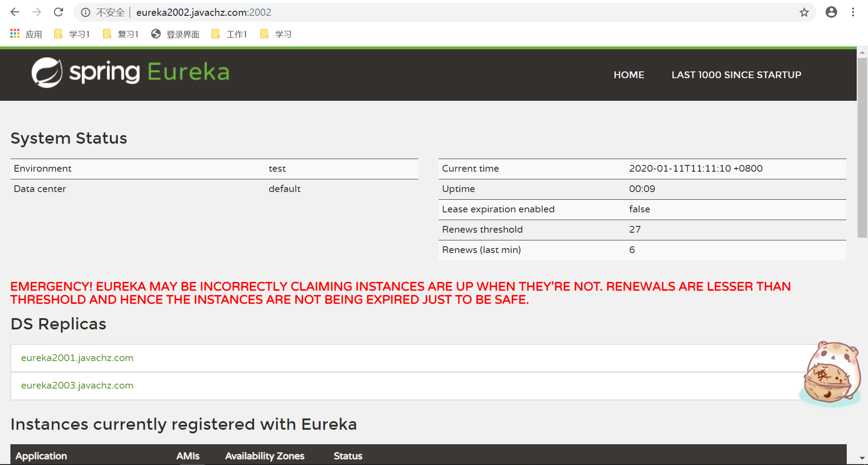Open eureka2003.javachz.com replica link
The width and height of the screenshot is (868, 465).
click(77, 385)
